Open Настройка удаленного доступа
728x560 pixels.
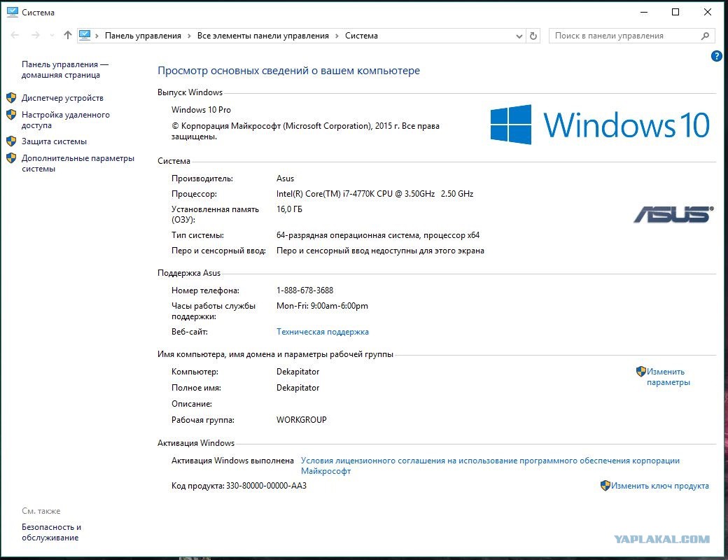coord(66,120)
